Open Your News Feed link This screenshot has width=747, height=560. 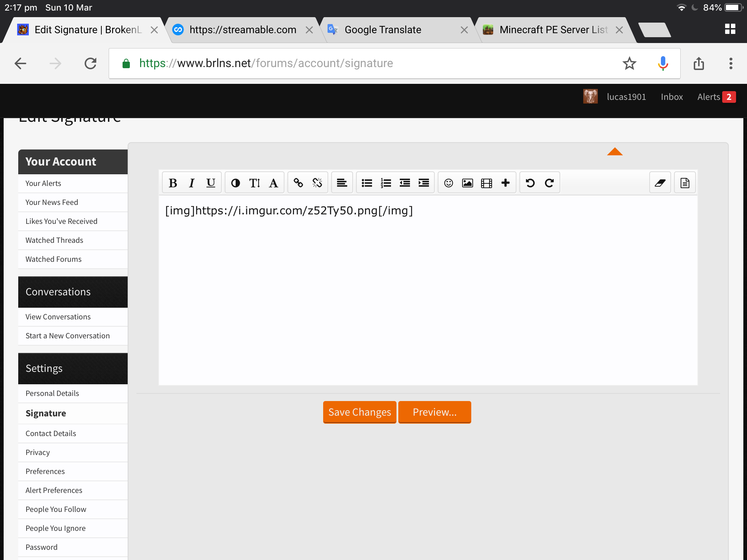(73, 202)
